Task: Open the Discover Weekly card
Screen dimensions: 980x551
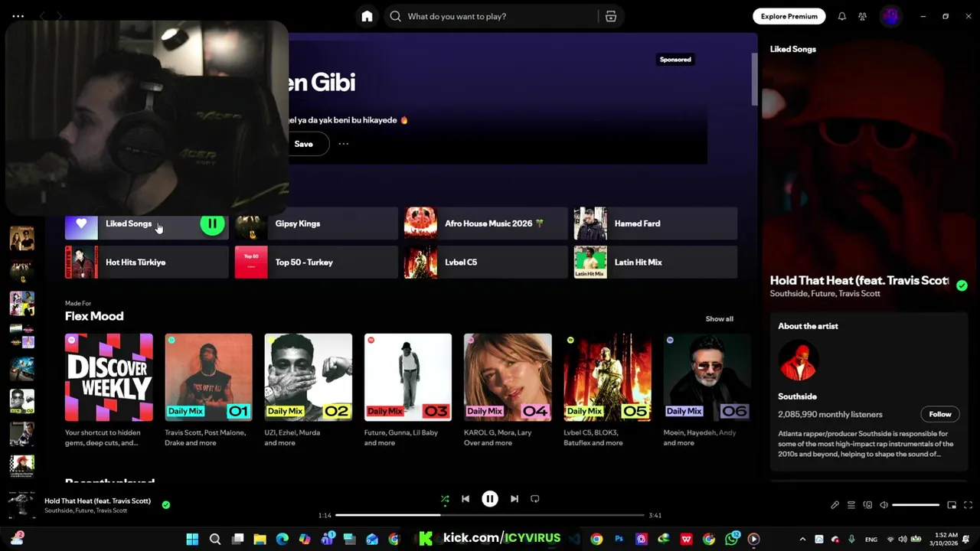Action: (109, 390)
